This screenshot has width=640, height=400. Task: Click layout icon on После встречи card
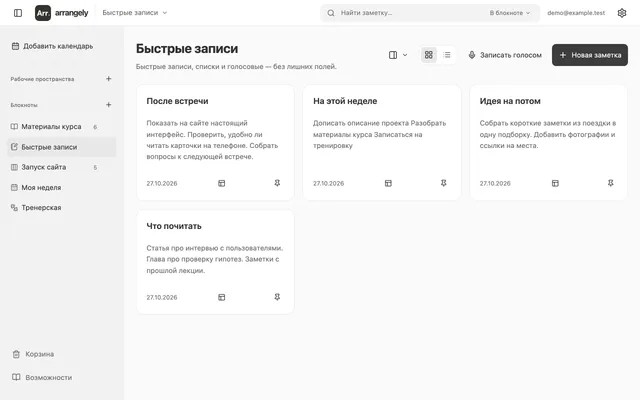[222, 183]
